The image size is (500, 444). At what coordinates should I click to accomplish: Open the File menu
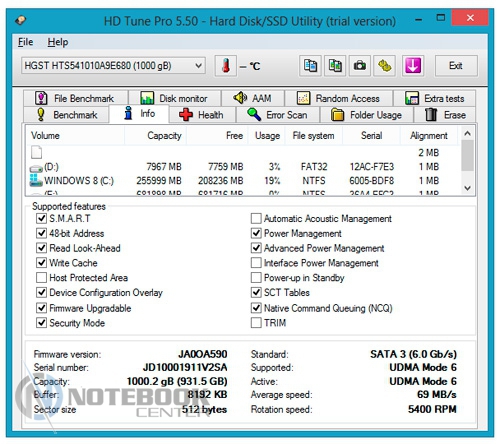click(x=26, y=42)
